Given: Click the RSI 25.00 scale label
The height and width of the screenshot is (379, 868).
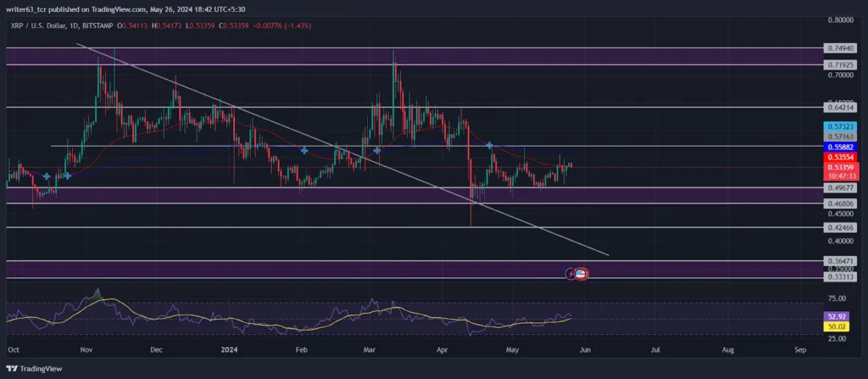Looking at the screenshot, I should (837, 338).
